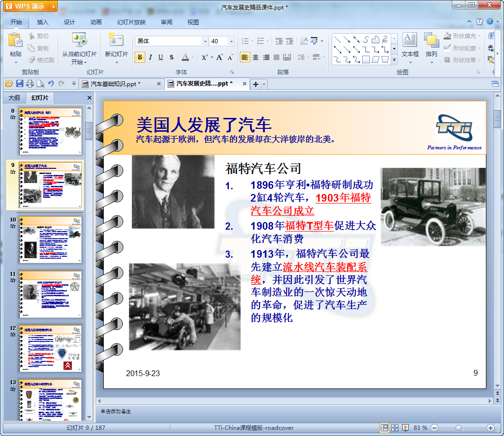The height and width of the screenshot is (436, 504).
Task: Open the font size dropdown
Action: click(x=231, y=41)
